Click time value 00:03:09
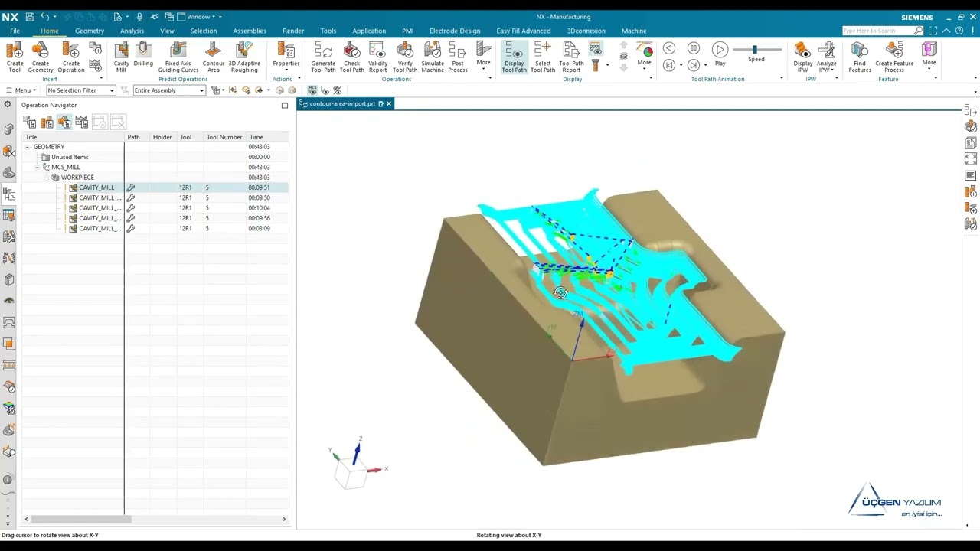 tap(259, 228)
